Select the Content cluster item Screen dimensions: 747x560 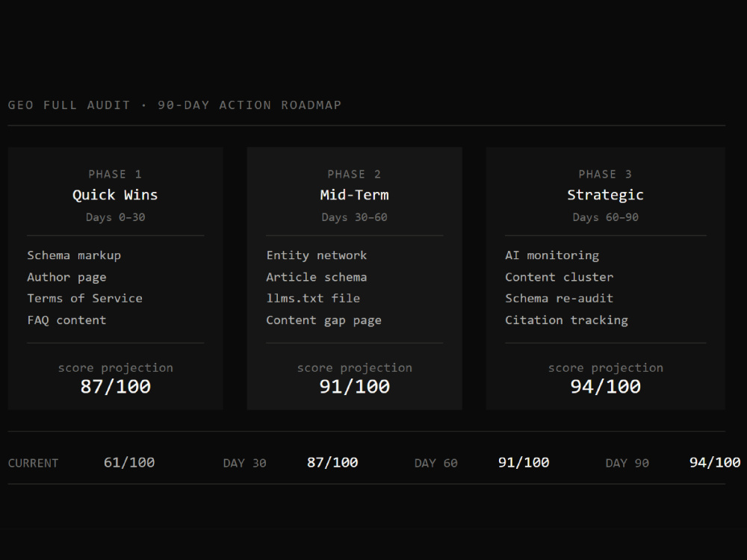[x=560, y=277]
